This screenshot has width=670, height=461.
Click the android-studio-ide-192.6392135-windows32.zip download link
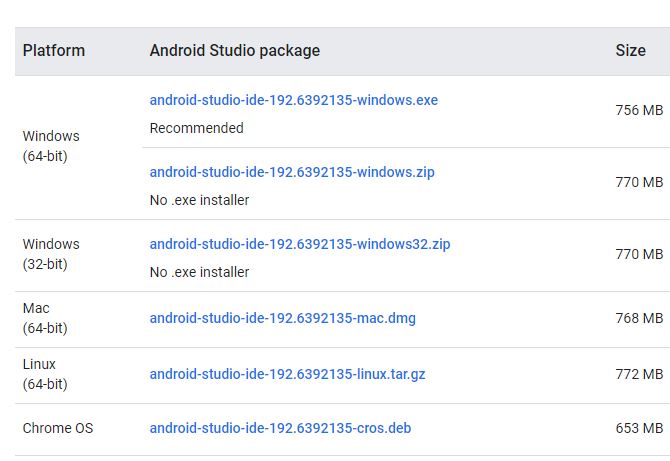click(x=300, y=244)
